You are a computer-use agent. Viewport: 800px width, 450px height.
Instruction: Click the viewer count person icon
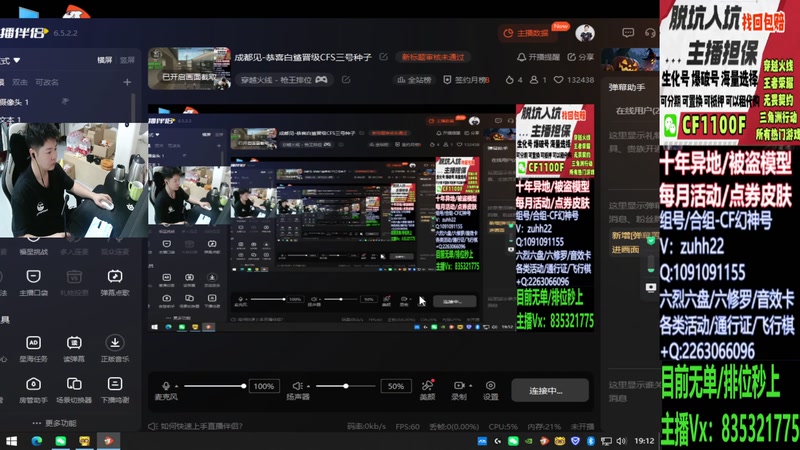(x=534, y=80)
